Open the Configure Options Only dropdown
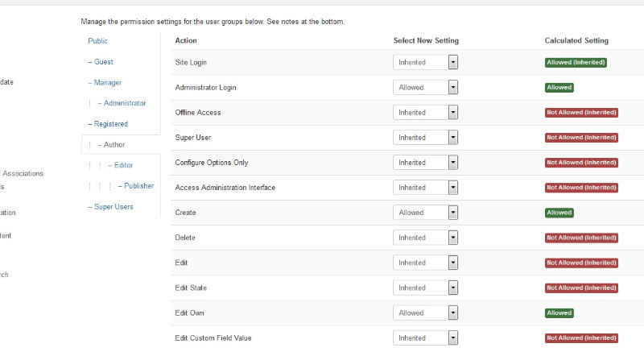This screenshot has width=644, height=356. (425, 163)
